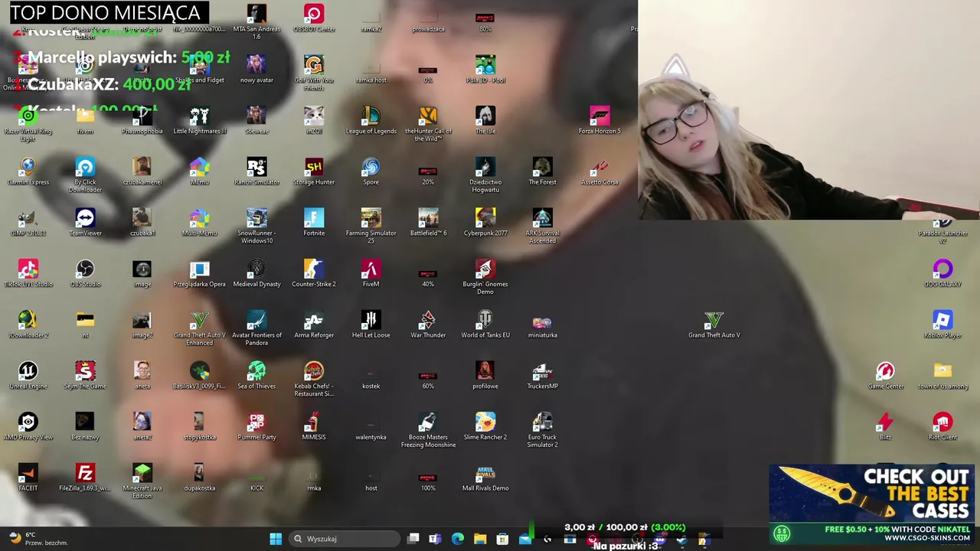Screen dimensions: 980x551
Task: Open TikTok LIVE Studio icon
Action: coord(28,273)
